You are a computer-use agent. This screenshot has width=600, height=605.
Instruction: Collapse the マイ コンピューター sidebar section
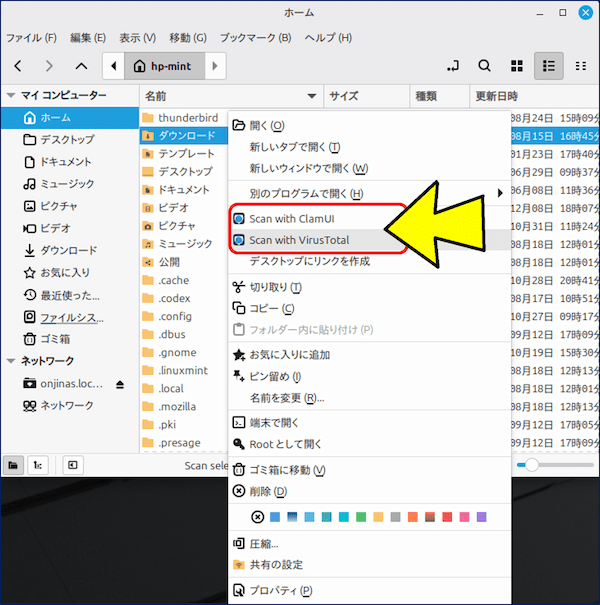[11, 95]
